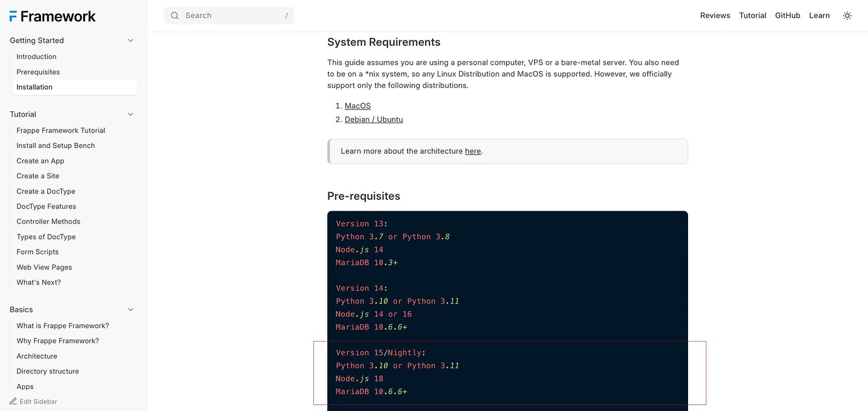Image resolution: width=868 pixels, height=411 pixels.
Task: Open the Learn menu item
Action: [819, 15]
